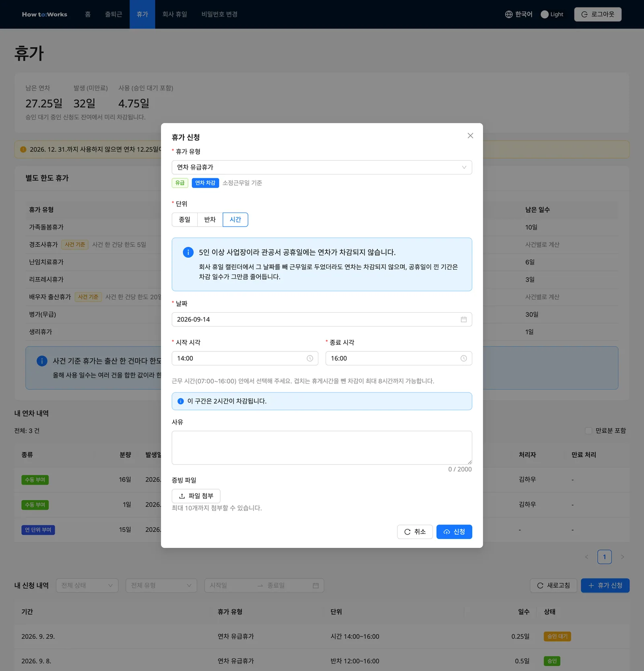644x671 pixels.
Task: Open the 회사 휴일 nav tab
Action: pyautogui.click(x=175, y=14)
